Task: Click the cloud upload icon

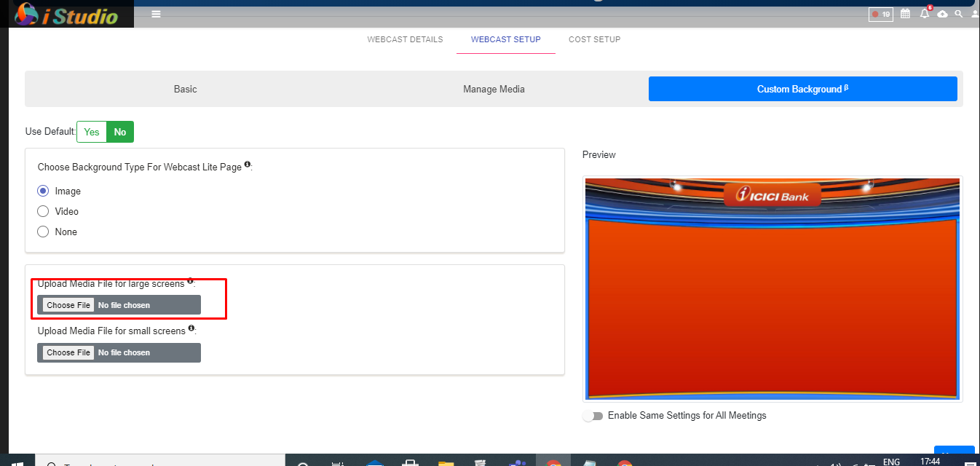Action: tap(943, 14)
